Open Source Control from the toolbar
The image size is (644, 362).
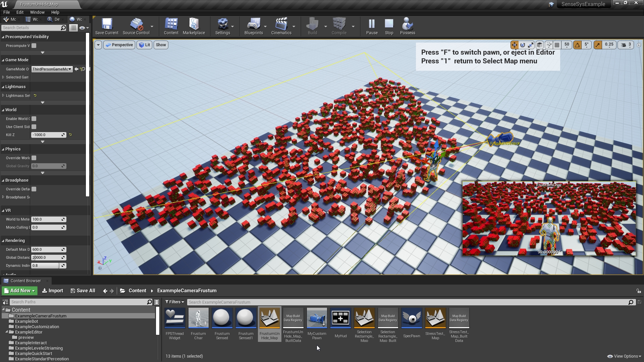click(136, 26)
